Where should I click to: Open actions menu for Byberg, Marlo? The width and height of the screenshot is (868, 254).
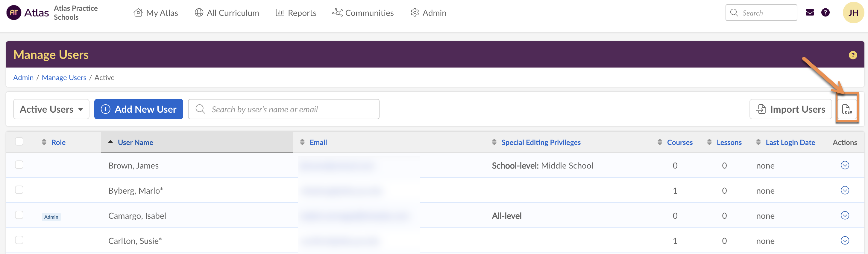point(844,190)
